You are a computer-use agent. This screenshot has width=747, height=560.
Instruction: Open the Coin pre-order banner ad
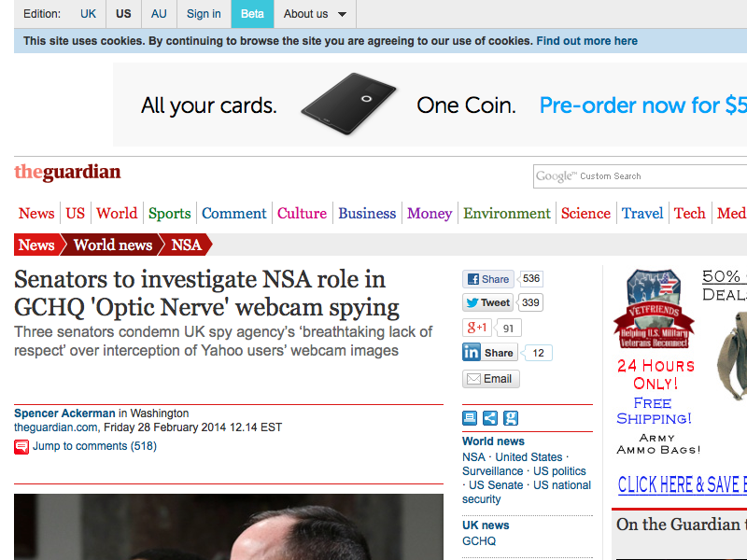click(x=430, y=105)
